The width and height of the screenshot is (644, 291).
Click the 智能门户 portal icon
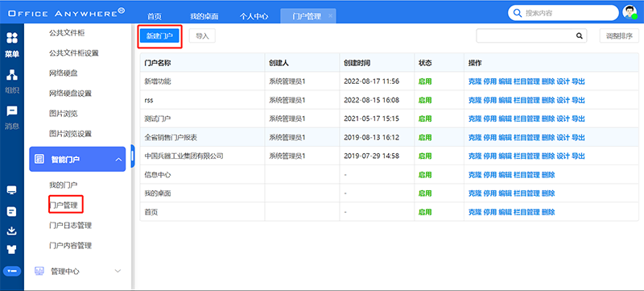[39, 159]
